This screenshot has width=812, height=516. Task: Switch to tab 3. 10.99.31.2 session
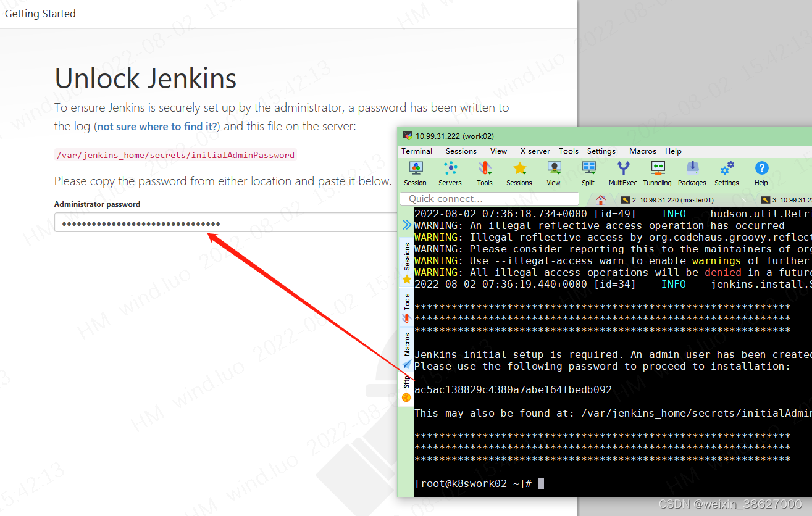tap(786, 200)
